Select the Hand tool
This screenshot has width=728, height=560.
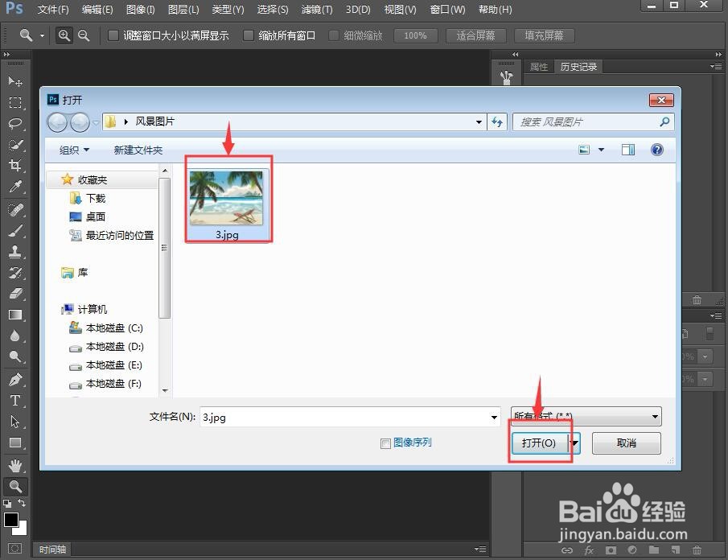pos(14,464)
